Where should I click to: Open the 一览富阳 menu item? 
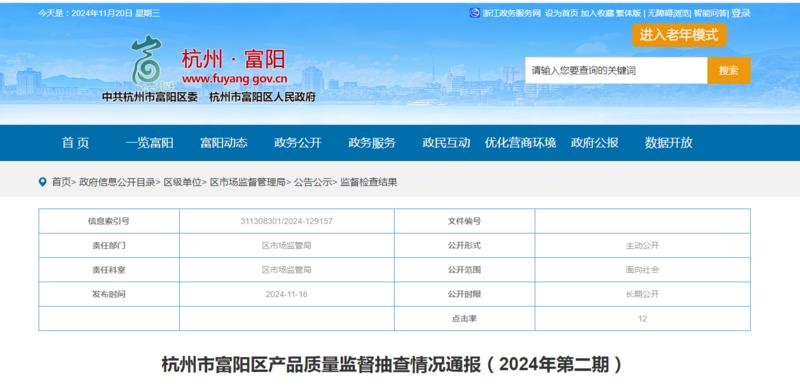click(149, 143)
